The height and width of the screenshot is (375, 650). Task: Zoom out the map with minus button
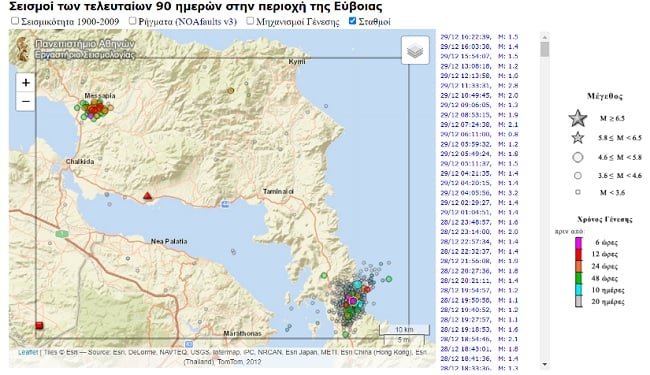click(25, 102)
